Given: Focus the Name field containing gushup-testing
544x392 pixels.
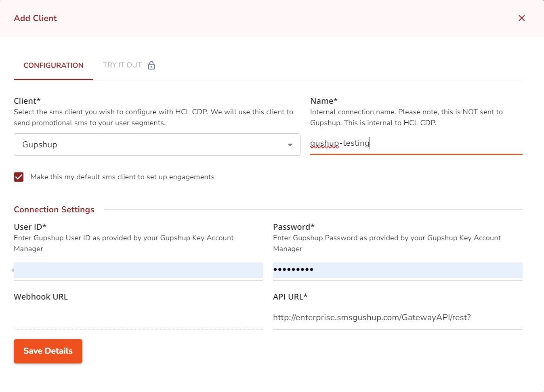Looking at the screenshot, I should coord(416,143).
